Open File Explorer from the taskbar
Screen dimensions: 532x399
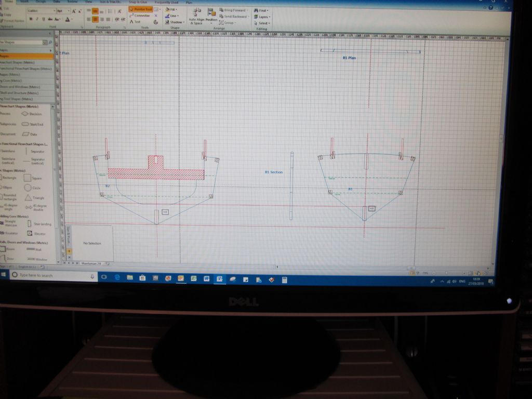(130, 277)
